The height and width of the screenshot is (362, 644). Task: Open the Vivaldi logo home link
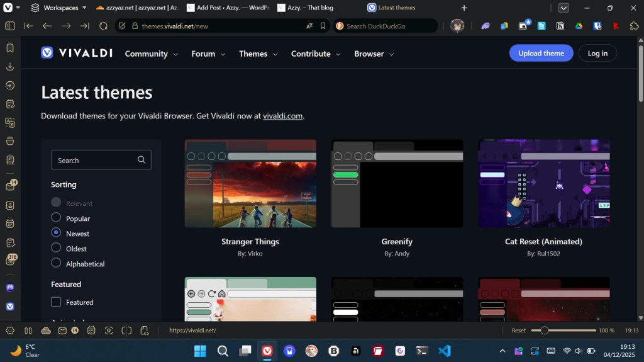[77, 53]
